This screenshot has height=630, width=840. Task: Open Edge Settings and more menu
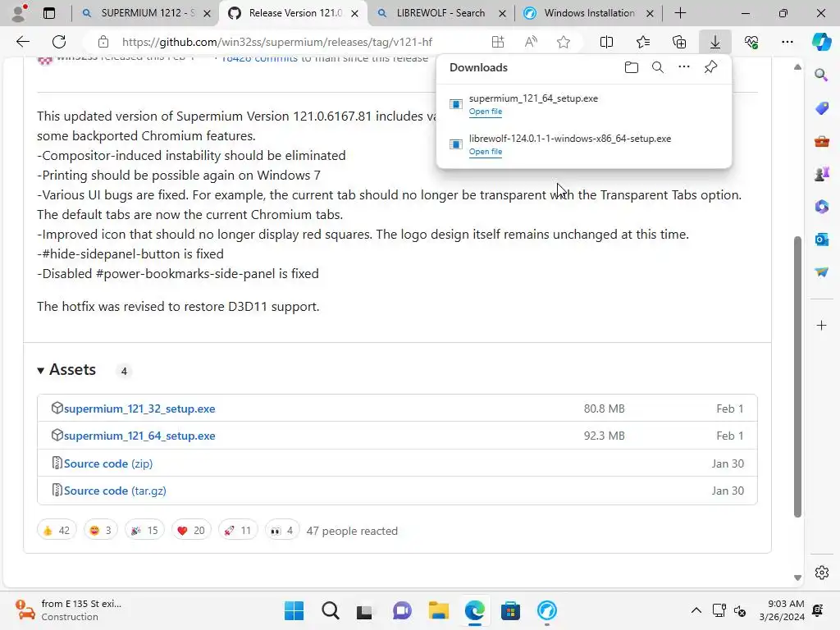coord(787,42)
